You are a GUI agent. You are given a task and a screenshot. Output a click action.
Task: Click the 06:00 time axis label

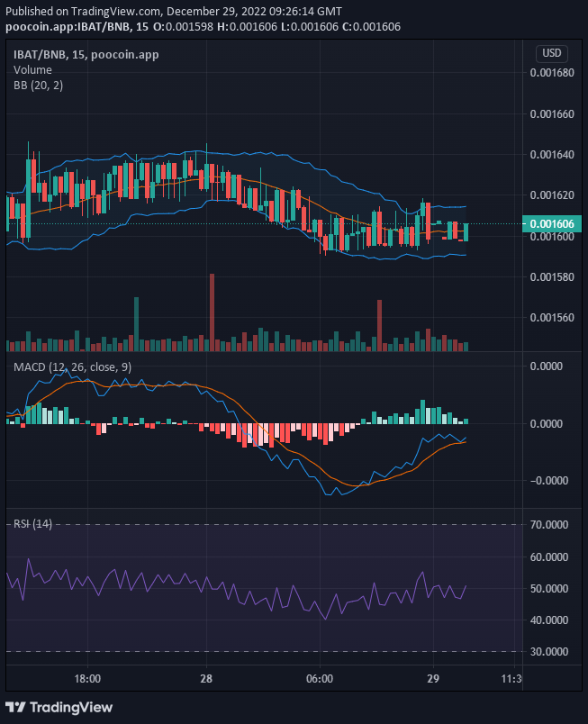coord(320,679)
